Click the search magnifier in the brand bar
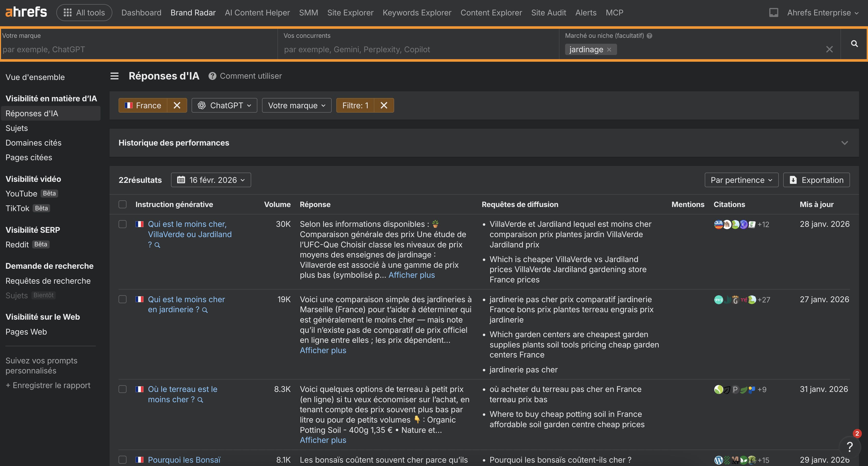868x466 pixels. [855, 44]
